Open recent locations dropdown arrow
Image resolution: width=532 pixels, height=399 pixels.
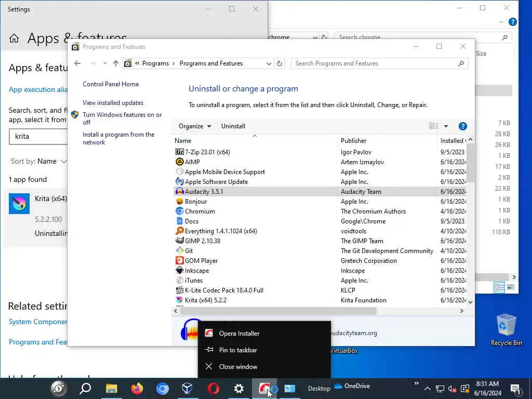pos(105,63)
